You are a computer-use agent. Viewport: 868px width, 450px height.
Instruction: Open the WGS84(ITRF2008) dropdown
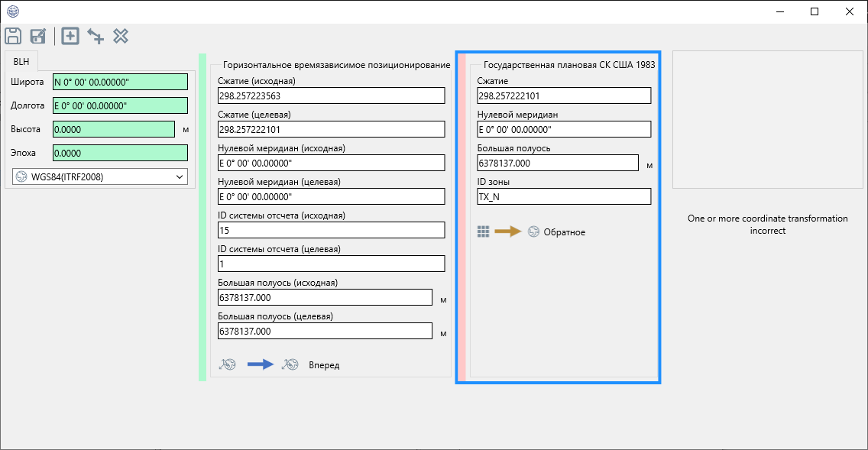[100, 176]
